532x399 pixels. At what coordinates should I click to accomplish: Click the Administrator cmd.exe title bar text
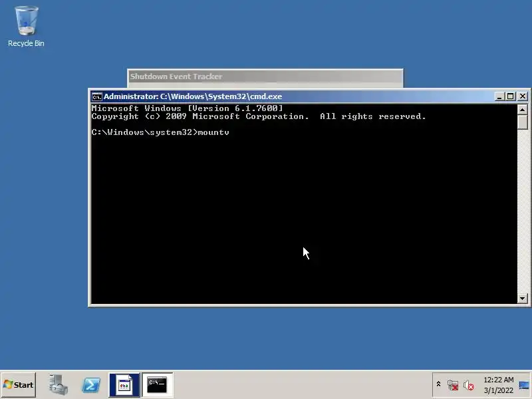coord(193,96)
